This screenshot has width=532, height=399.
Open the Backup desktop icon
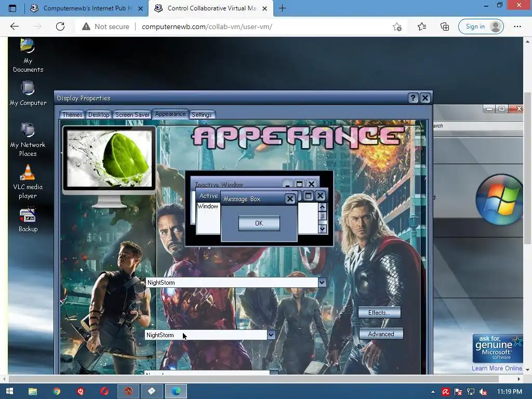[28, 220]
